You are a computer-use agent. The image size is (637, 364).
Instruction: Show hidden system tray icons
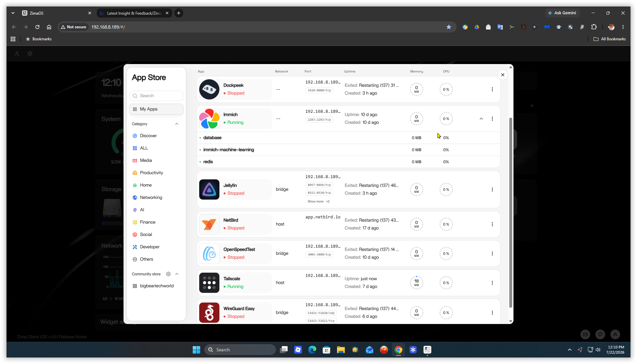(569, 350)
